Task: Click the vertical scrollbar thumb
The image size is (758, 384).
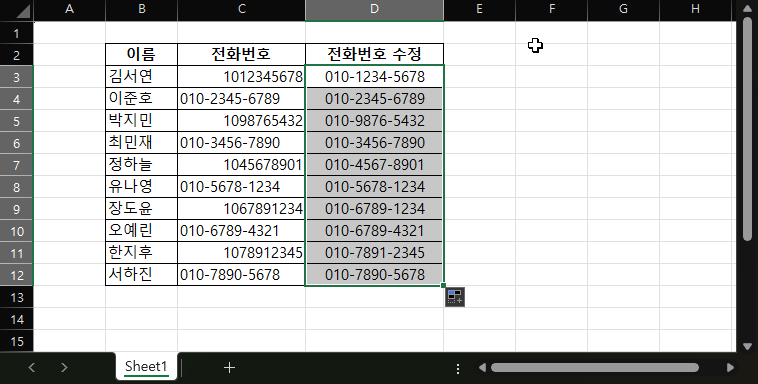Action: [747, 128]
